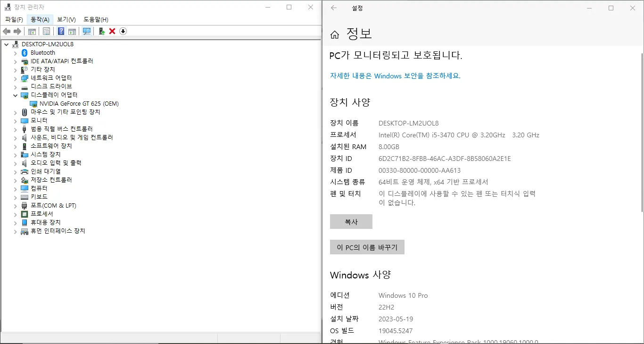
Task: Select the 네트워크 어댑터 category icon
Action: coord(25,78)
